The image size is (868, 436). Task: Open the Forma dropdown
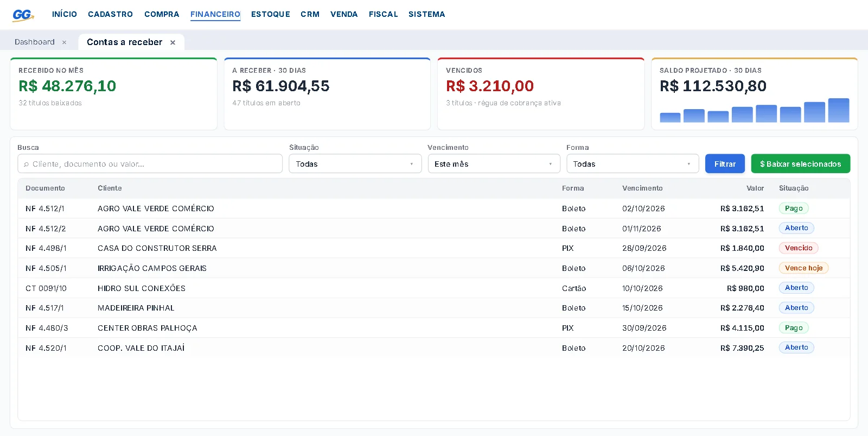click(x=633, y=164)
